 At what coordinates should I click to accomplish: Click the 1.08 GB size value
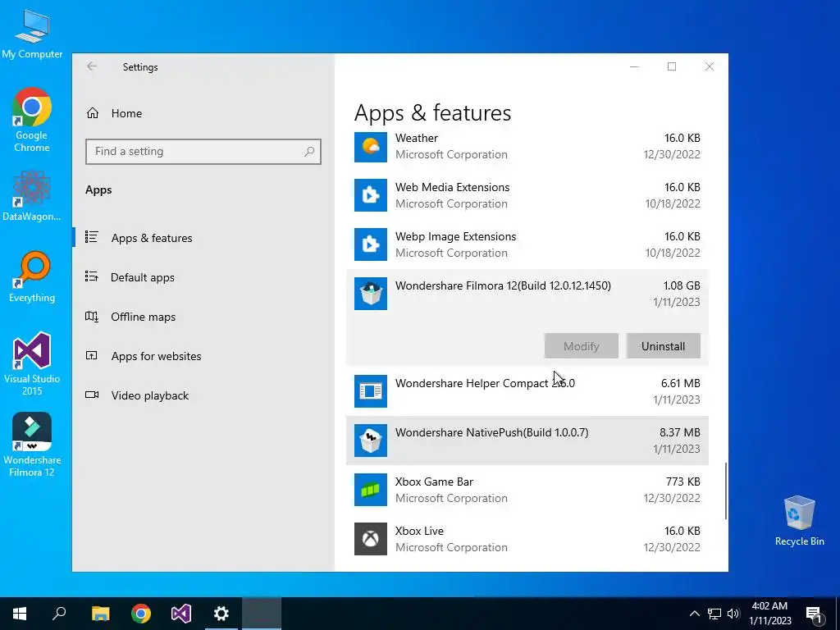[682, 285]
